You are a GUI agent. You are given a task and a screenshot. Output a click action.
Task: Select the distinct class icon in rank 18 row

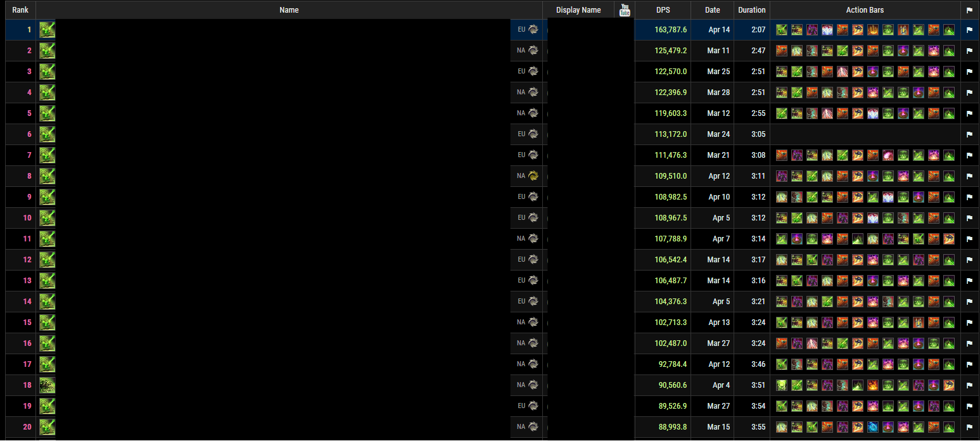click(x=47, y=385)
